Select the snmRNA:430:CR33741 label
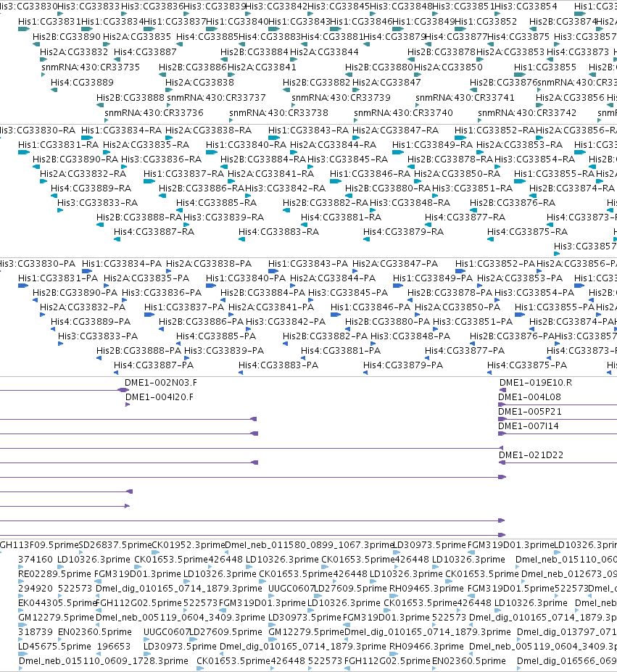Screen dimensions: 617x672 pyautogui.click(x=465, y=98)
